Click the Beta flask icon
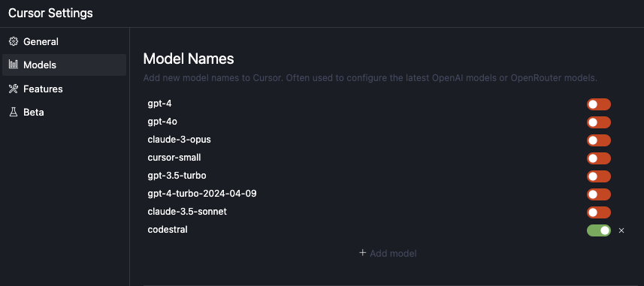The image size is (644, 286). pyautogui.click(x=14, y=112)
